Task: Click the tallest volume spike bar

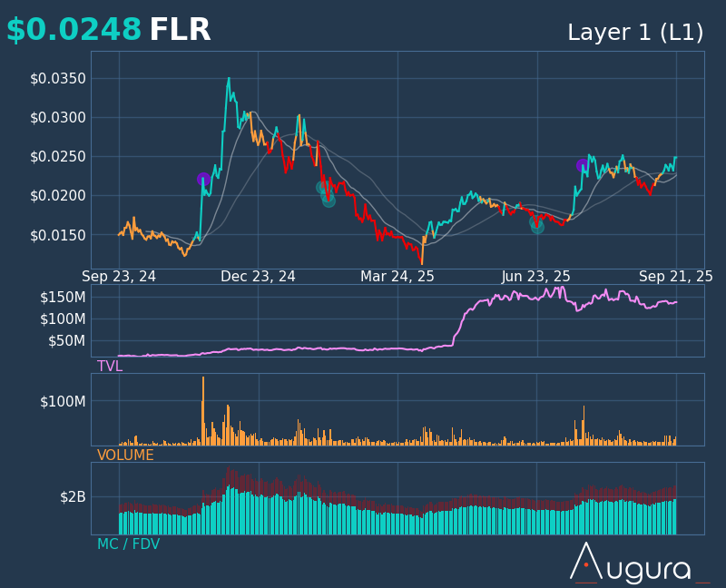Action: coord(202,411)
